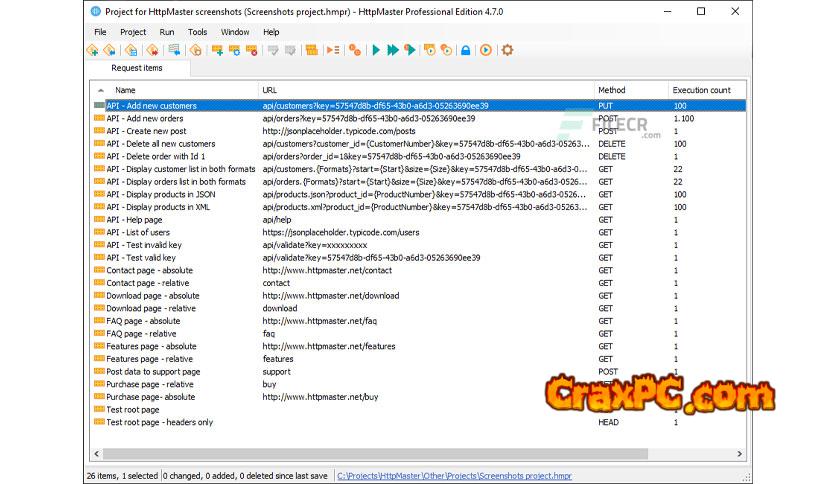Image resolution: width=836 pixels, height=484 pixels.
Task: Select the 'Post data to support page' row
Action: (153, 372)
